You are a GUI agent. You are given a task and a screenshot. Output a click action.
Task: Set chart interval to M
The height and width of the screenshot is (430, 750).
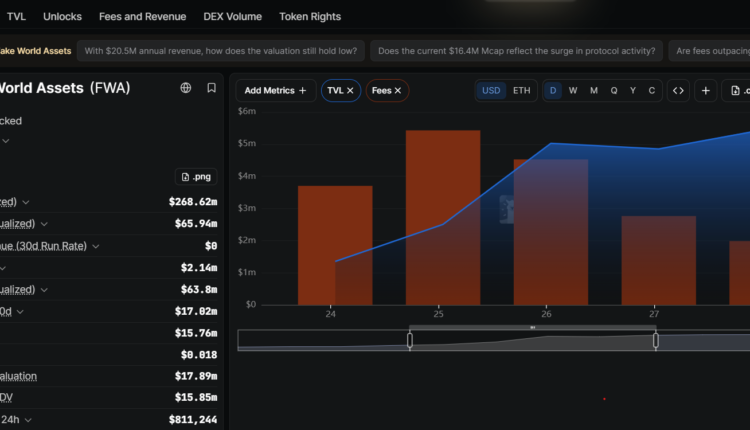point(594,90)
